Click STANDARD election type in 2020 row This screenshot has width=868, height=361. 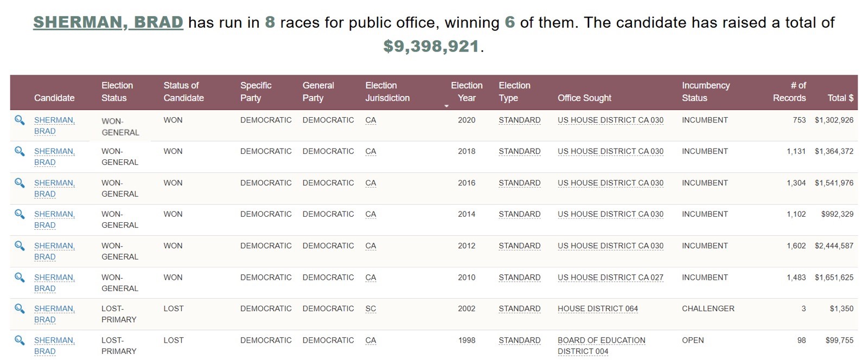520,120
